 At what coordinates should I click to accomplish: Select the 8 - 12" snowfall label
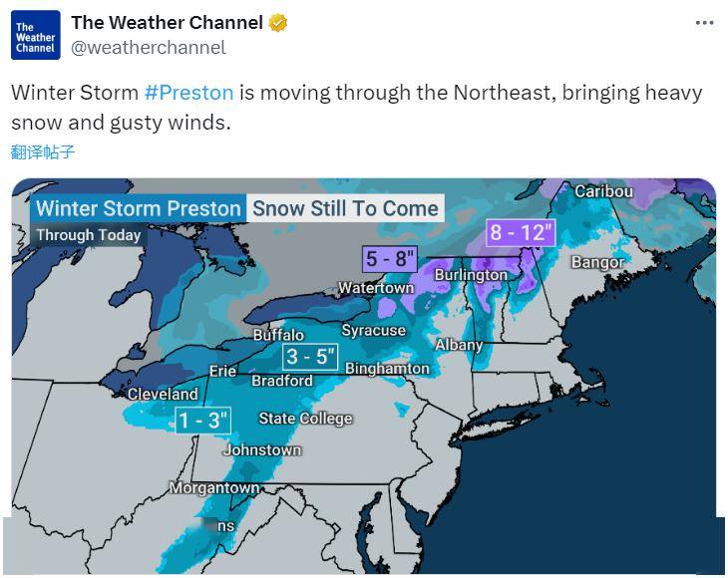point(521,232)
